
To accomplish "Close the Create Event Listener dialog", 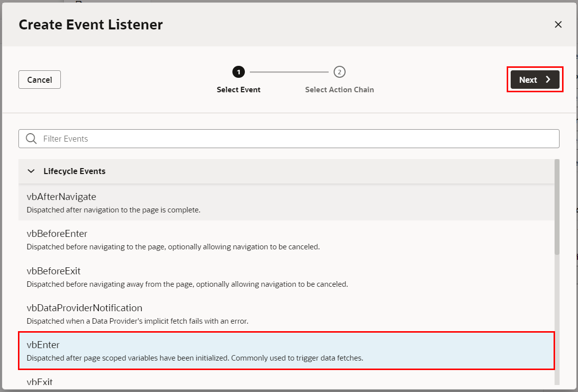I will (x=558, y=24).
